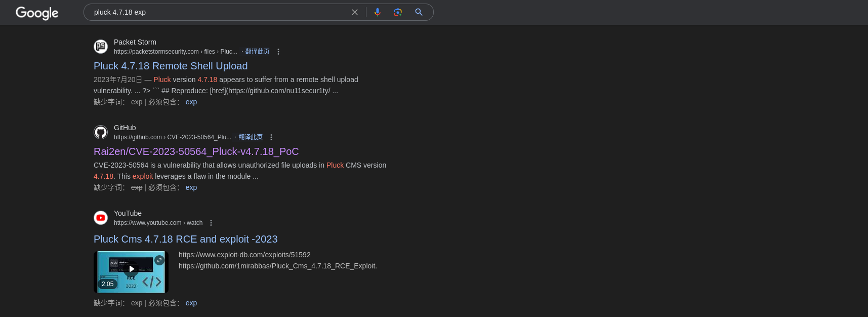This screenshot has width=868, height=317.
Task: Clear the search box with X icon
Action: pos(355,12)
